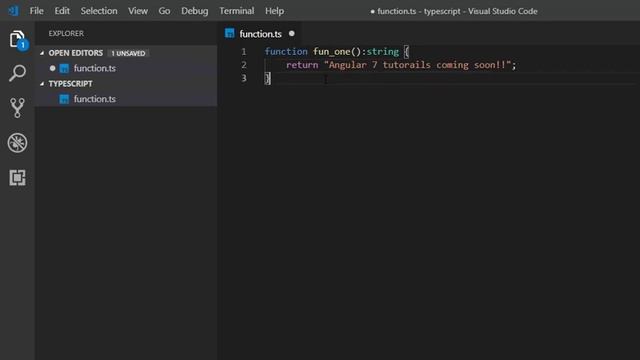Open the Explorer view in activity bar
640x360 pixels.
[18, 40]
